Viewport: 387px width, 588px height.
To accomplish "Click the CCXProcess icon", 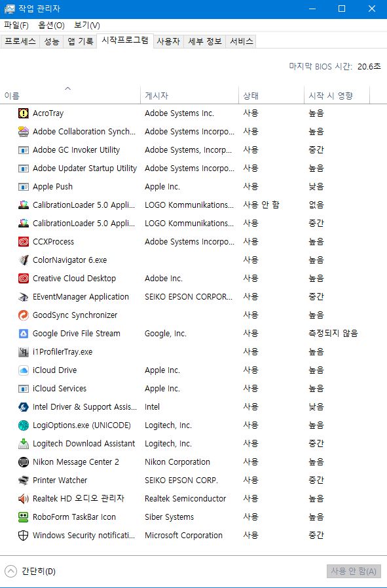I will [x=23, y=242].
